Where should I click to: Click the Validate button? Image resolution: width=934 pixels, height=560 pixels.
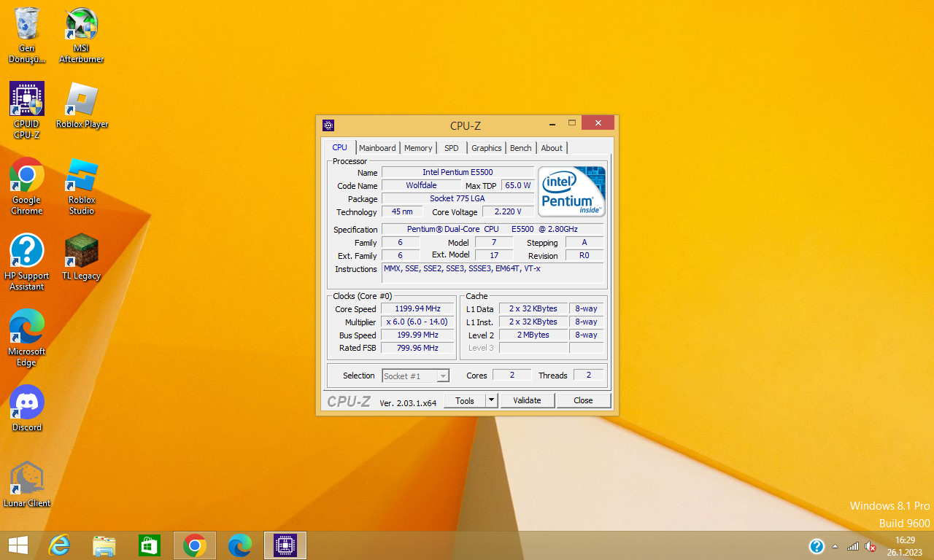pyautogui.click(x=527, y=400)
